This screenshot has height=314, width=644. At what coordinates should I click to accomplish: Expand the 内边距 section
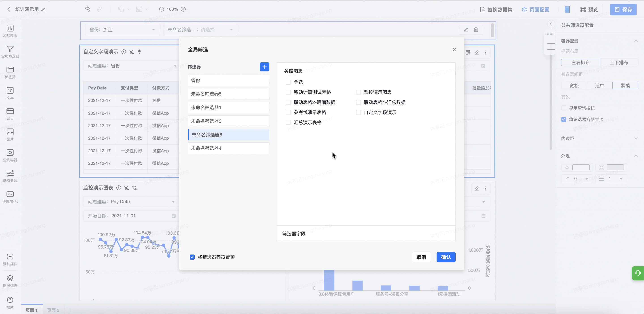[x=636, y=138]
